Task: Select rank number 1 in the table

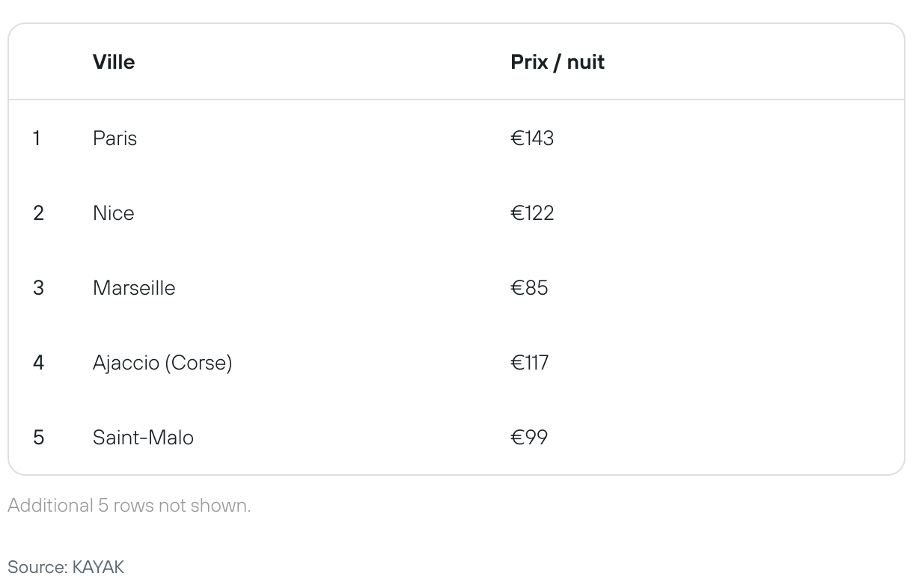Action: coord(37,138)
